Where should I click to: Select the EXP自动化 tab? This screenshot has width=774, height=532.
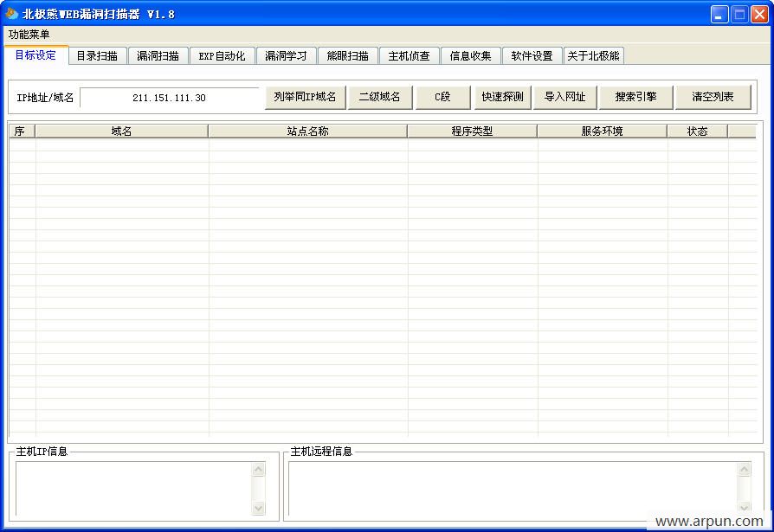(x=222, y=55)
